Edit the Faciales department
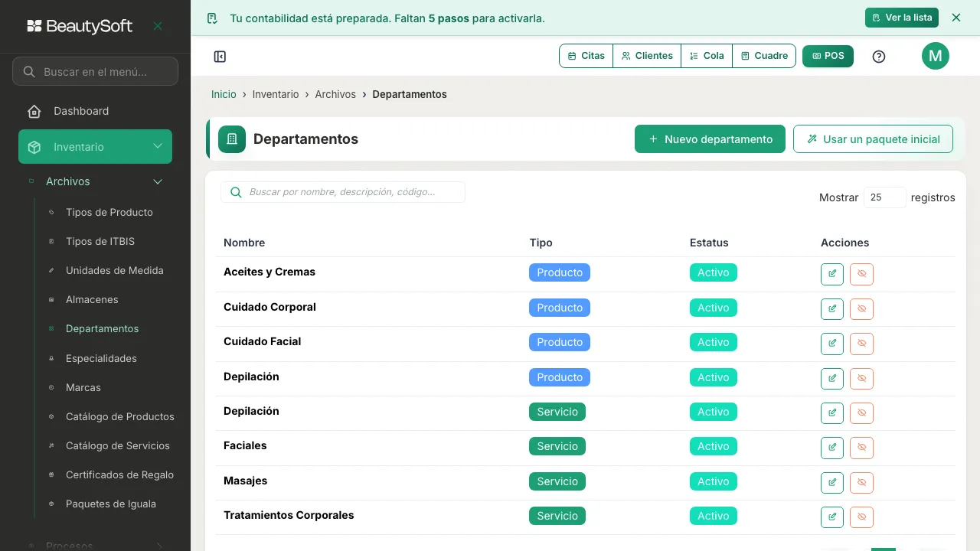The image size is (980, 551). click(832, 448)
